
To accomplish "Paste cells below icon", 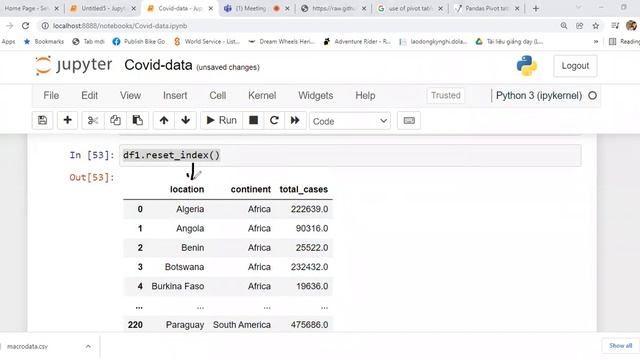I will [x=138, y=120].
